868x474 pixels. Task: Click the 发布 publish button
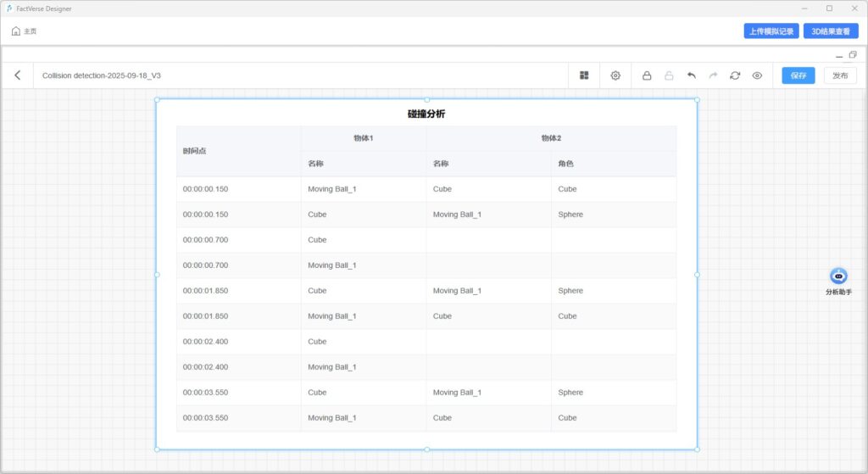click(x=840, y=75)
